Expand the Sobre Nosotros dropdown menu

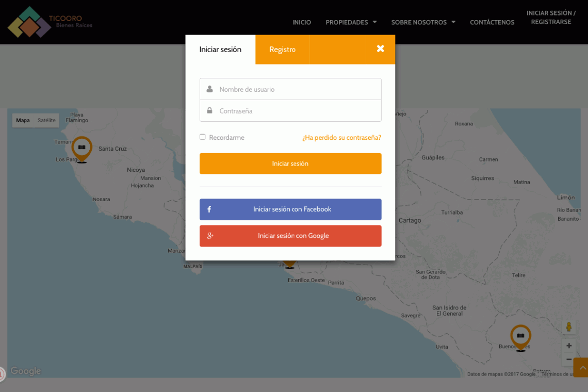[423, 22]
